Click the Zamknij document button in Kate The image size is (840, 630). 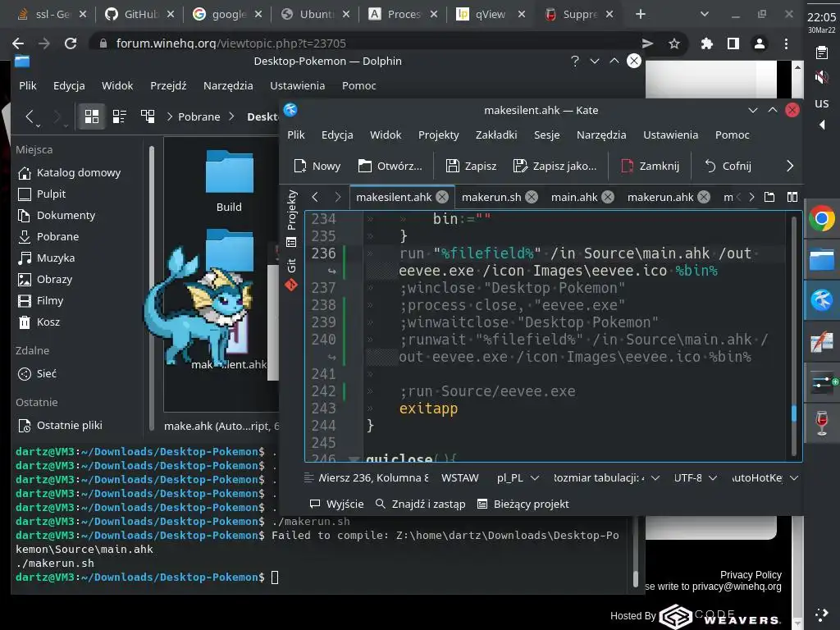pos(650,166)
